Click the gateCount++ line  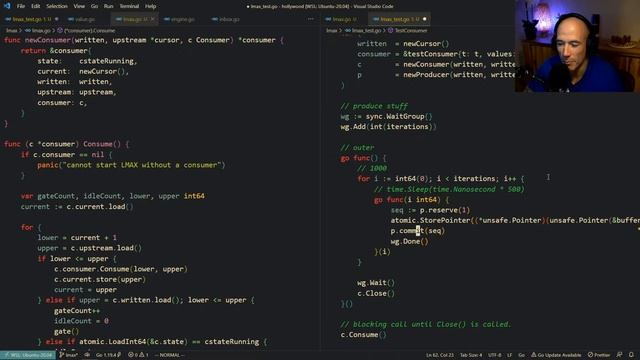click(77, 311)
